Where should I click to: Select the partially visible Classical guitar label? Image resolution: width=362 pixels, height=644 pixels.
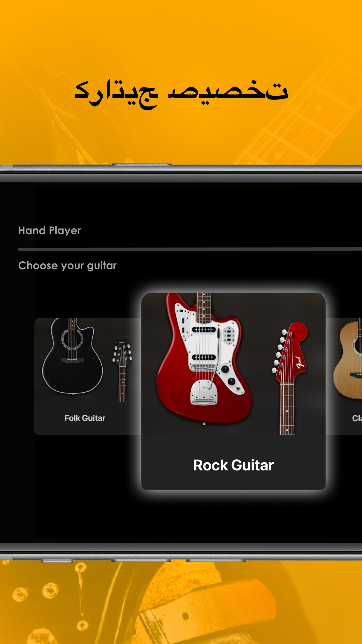(357, 418)
